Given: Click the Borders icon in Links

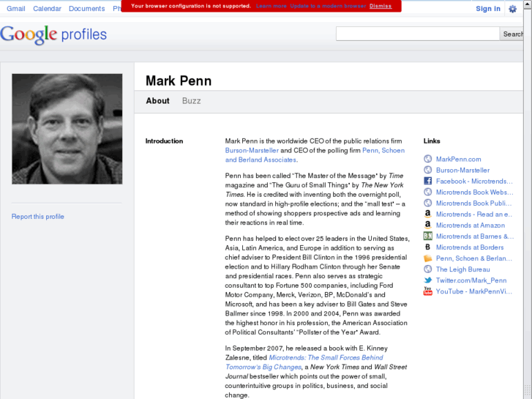Looking at the screenshot, I should pos(428,247).
